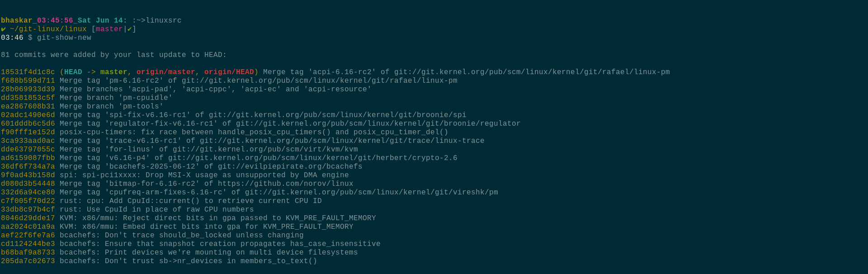Click commit hash 8046d29dde17

(x=28, y=218)
